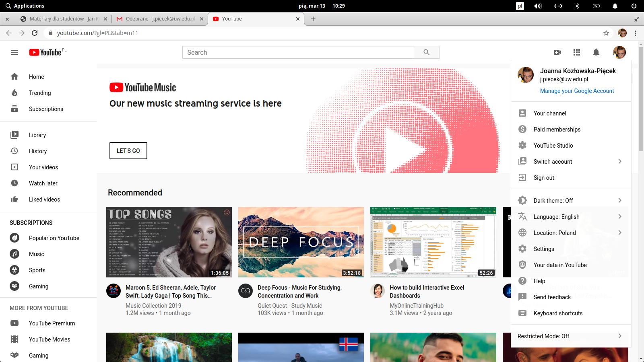Open Watch later in the sidebar
This screenshot has width=644, height=362.
(x=48, y=183)
